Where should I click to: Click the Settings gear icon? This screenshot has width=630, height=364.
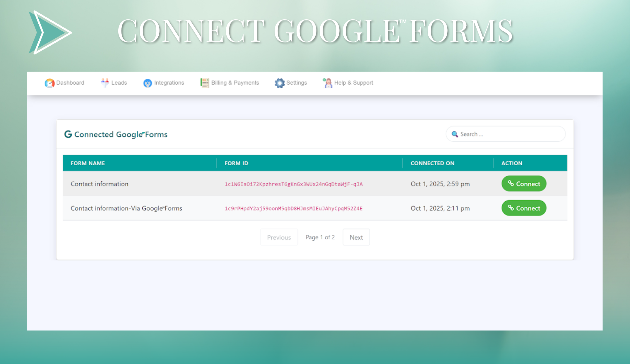[x=280, y=83]
